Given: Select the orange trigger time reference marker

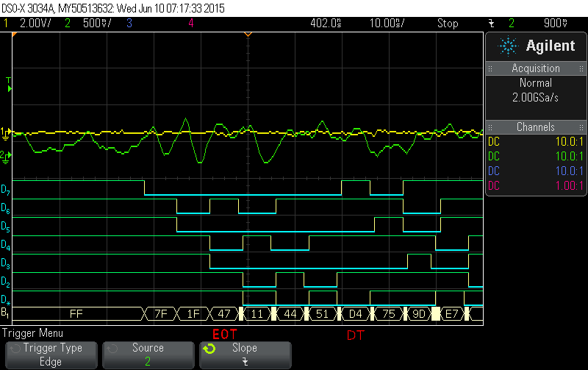Looking at the screenshot, I should pos(248,34).
